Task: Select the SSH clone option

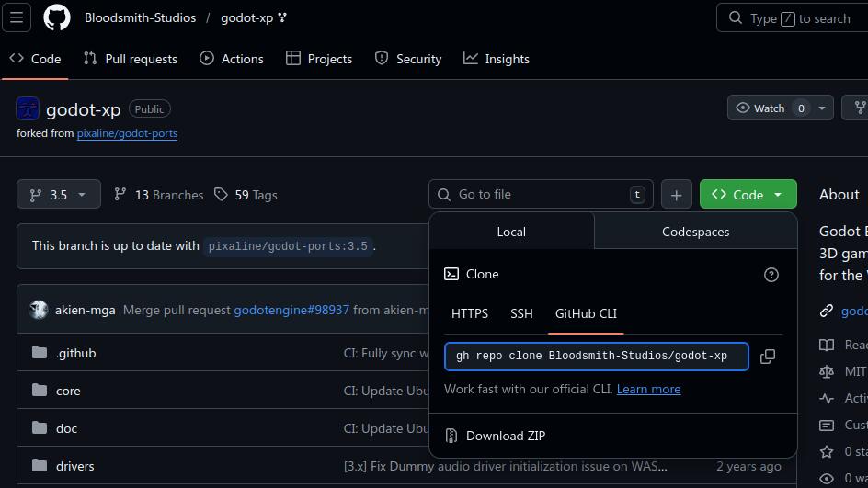Action: click(521, 313)
